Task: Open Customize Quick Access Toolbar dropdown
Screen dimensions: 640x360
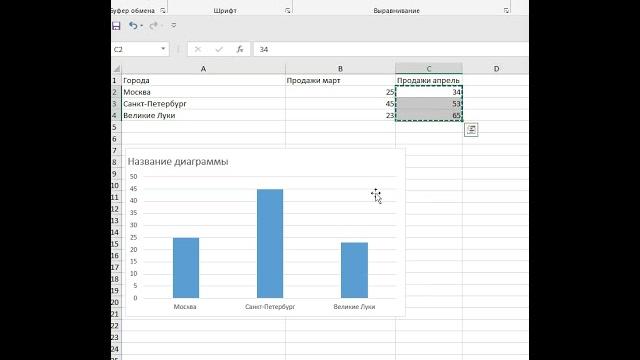Action: 173,26
